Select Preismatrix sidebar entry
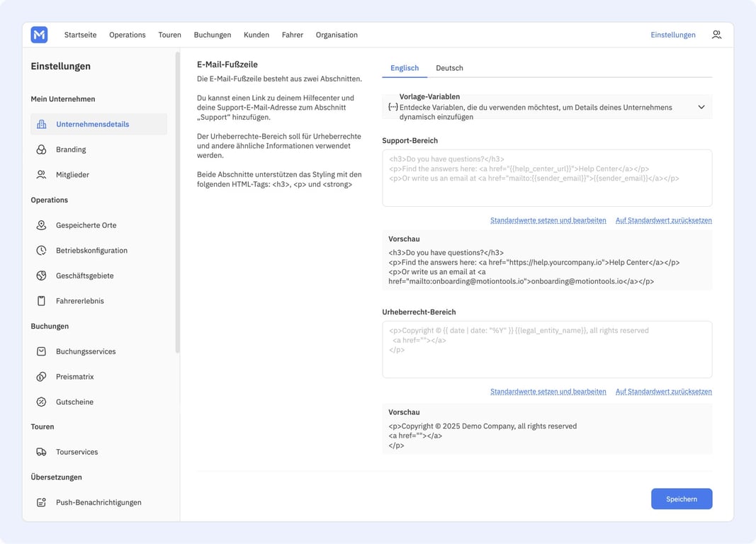 tap(98, 377)
